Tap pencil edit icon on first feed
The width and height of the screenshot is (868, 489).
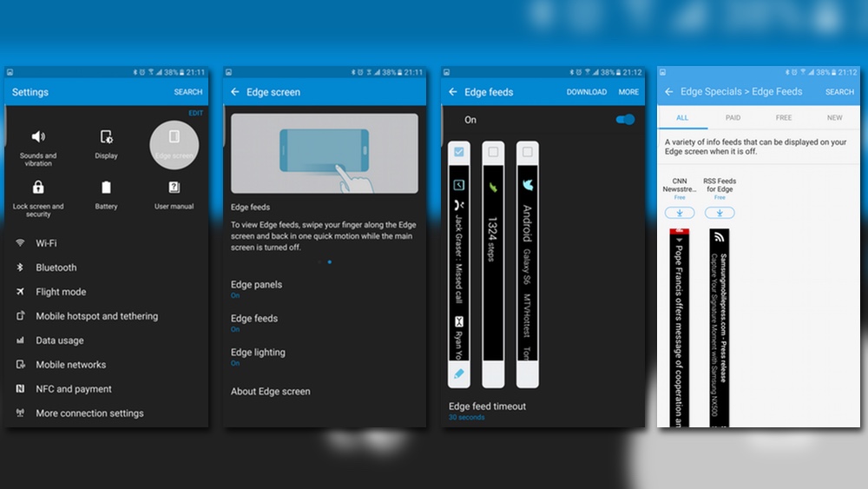click(459, 374)
